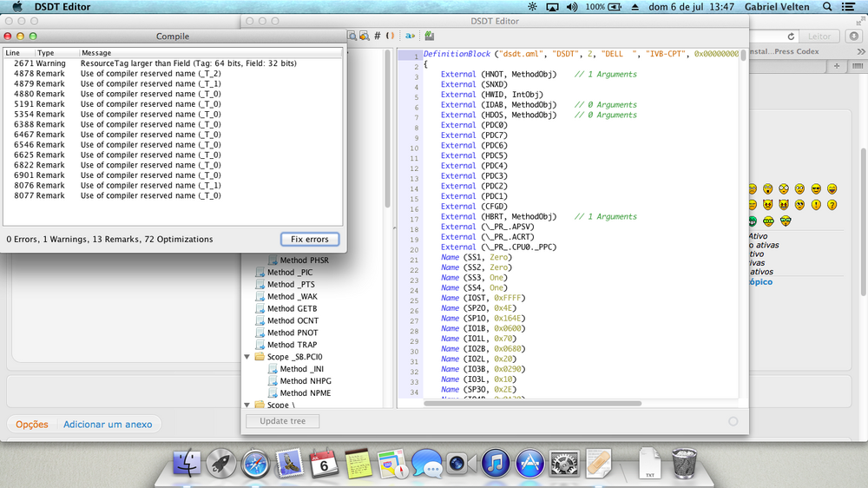Click the Update tree button
Image resolution: width=868 pixels, height=488 pixels.
coord(282,421)
